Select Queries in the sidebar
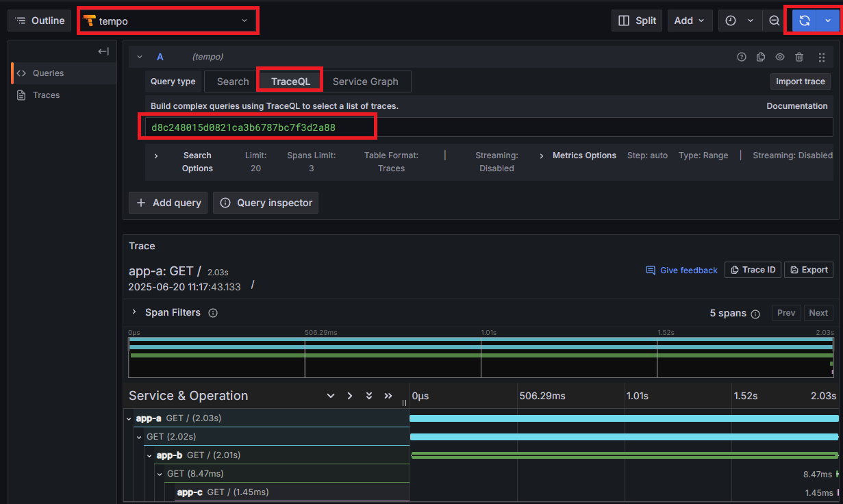Viewport: 843px width, 504px height. click(x=64, y=73)
